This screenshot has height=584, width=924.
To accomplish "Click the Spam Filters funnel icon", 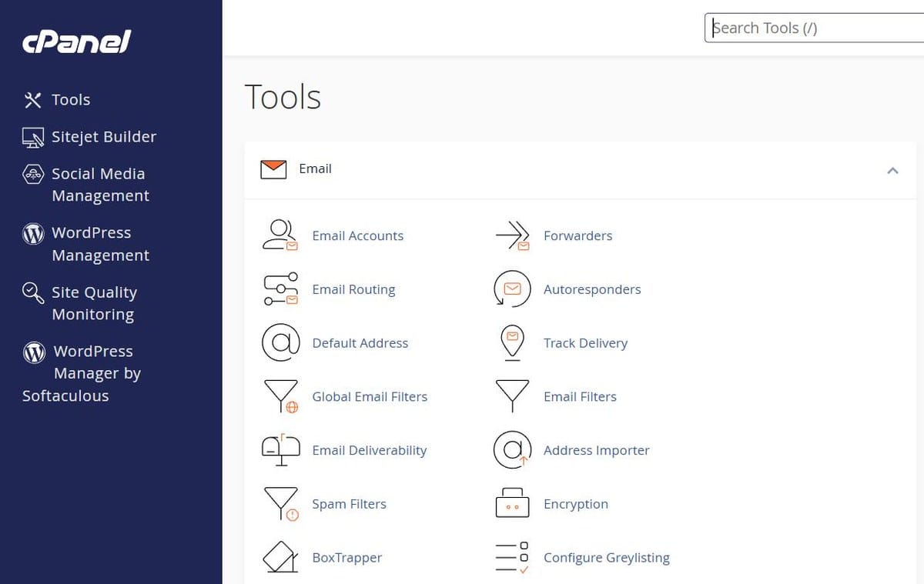I will [280, 505].
